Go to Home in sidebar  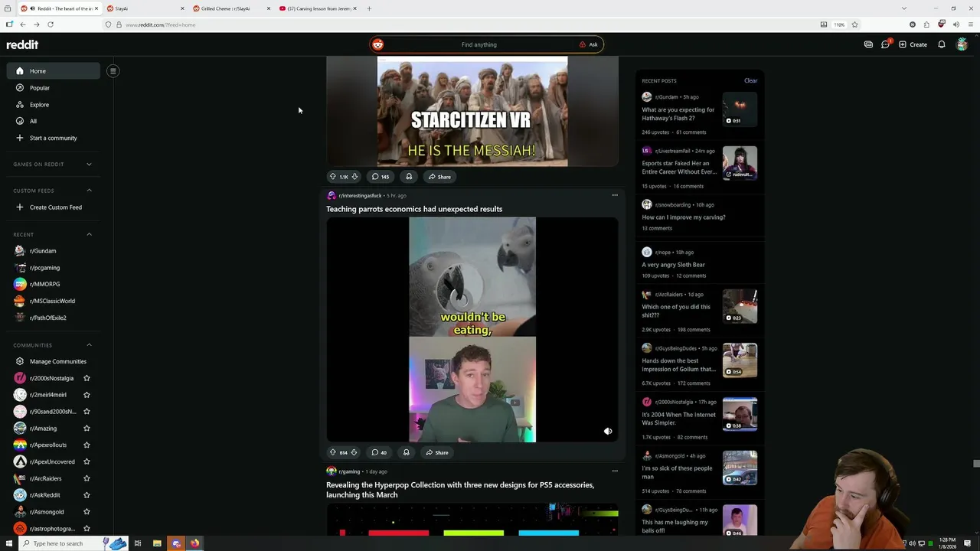pyautogui.click(x=54, y=71)
